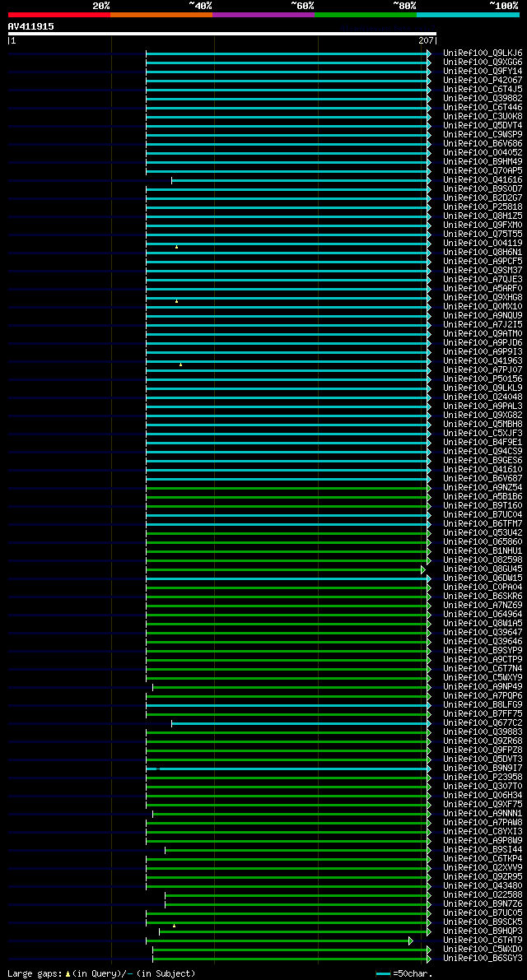Click the purple ~60% identity legend segment
Viewport: 527px width, 980px height.
click(x=263, y=14)
